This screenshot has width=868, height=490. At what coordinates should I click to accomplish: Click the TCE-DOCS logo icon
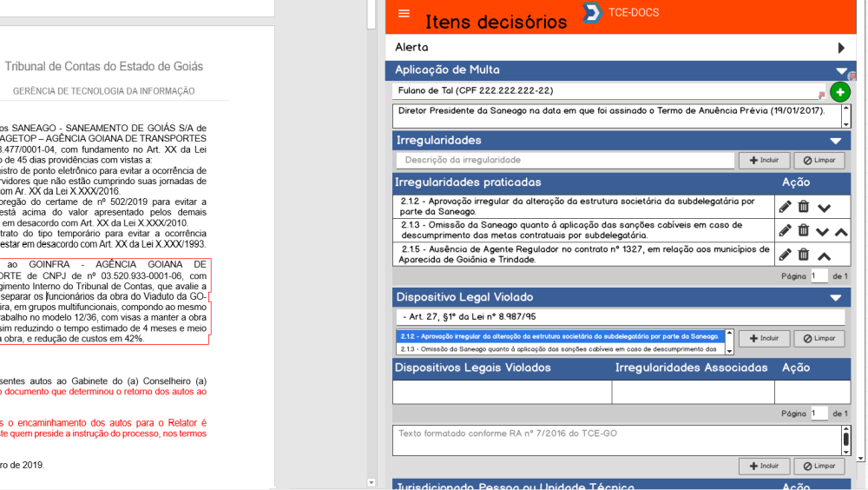pyautogui.click(x=592, y=12)
